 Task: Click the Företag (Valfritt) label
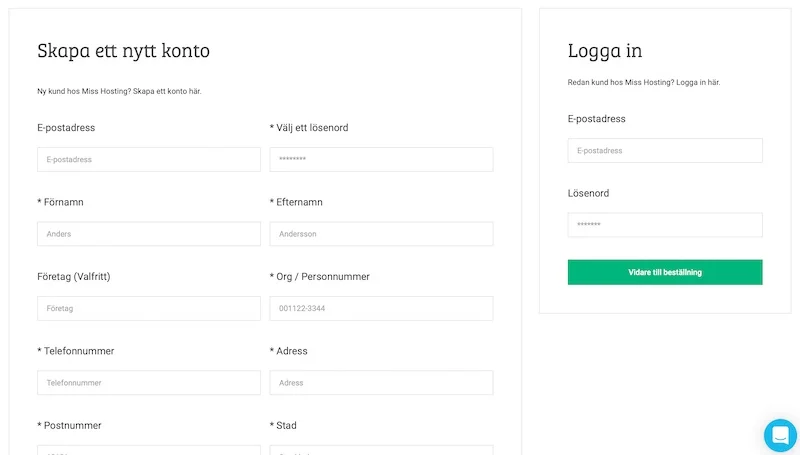(x=73, y=276)
